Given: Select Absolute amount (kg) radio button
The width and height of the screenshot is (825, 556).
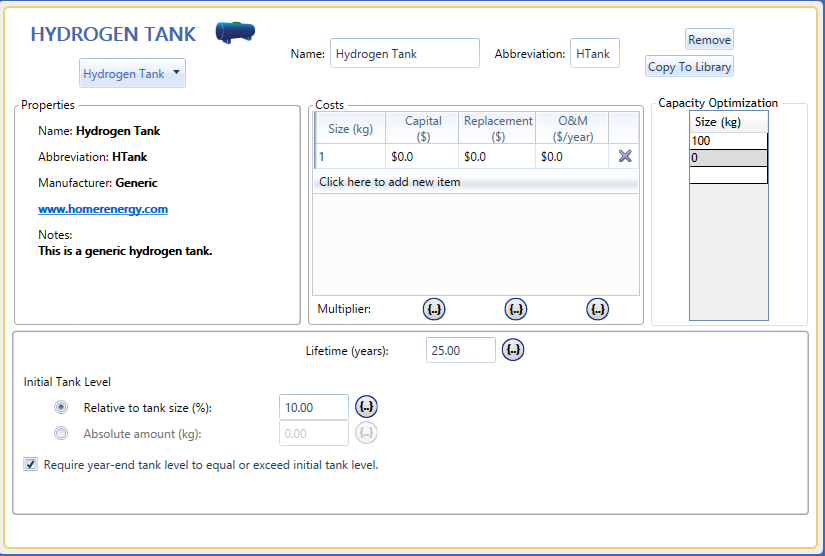Looking at the screenshot, I should pos(61,433).
